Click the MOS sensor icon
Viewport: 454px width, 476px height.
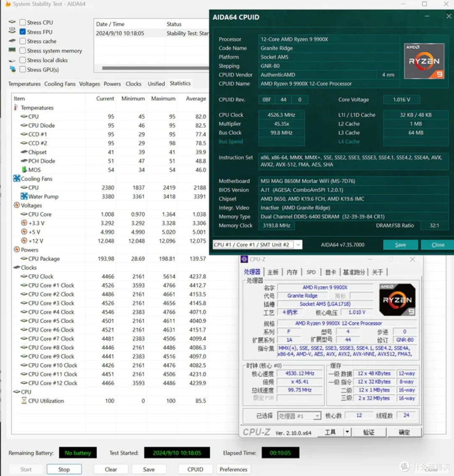24,169
